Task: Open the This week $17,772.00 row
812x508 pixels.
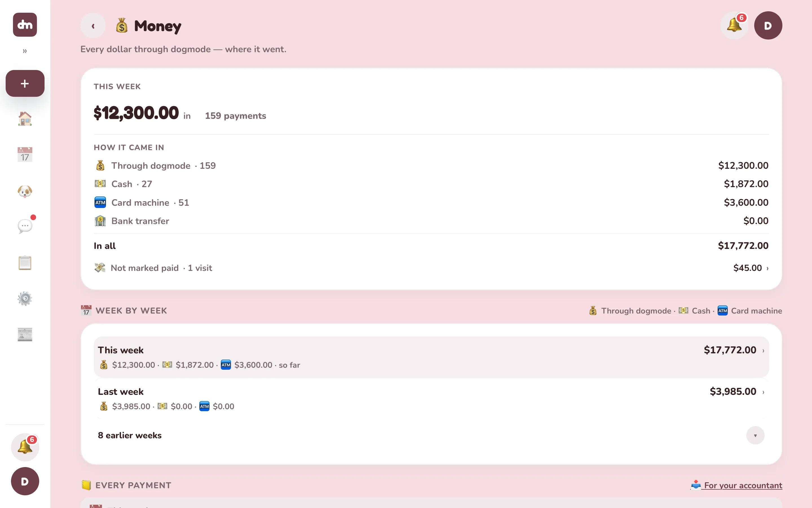Action: click(431, 357)
